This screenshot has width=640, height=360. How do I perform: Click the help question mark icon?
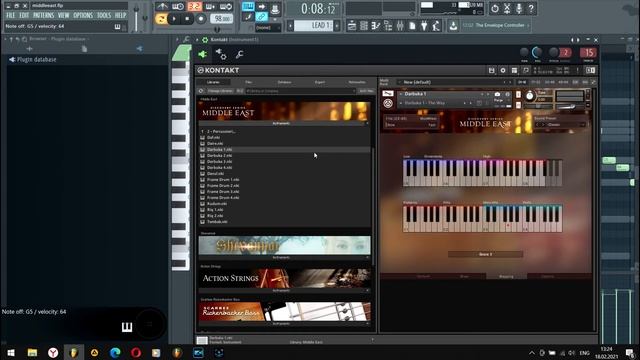tap(531, 8)
